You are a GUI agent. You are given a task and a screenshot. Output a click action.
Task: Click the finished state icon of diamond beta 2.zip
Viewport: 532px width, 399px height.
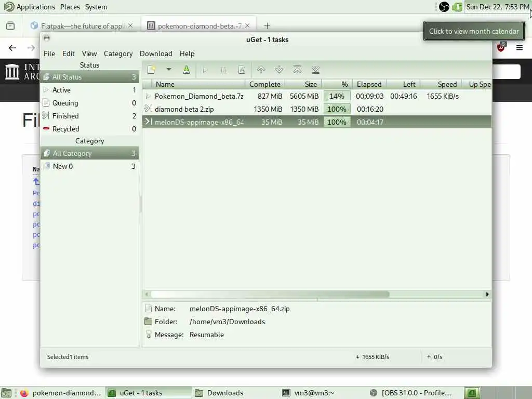click(x=148, y=109)
